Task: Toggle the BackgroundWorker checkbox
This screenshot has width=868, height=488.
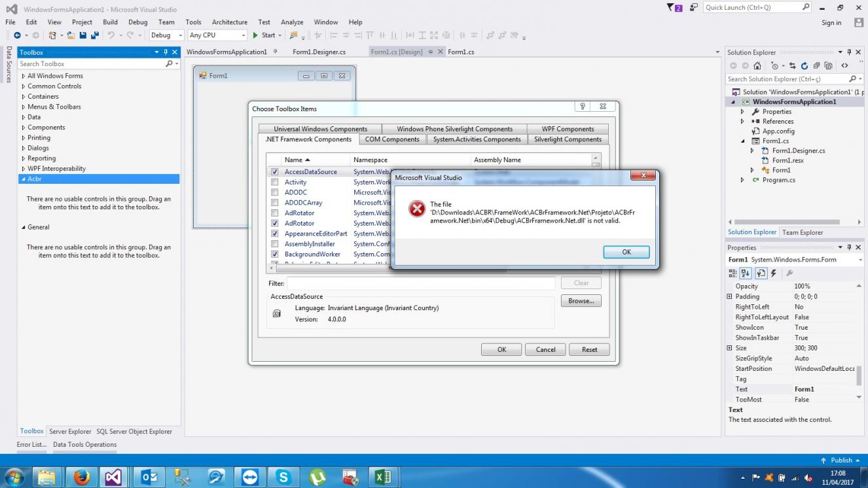Action: [x=275, y=254]
